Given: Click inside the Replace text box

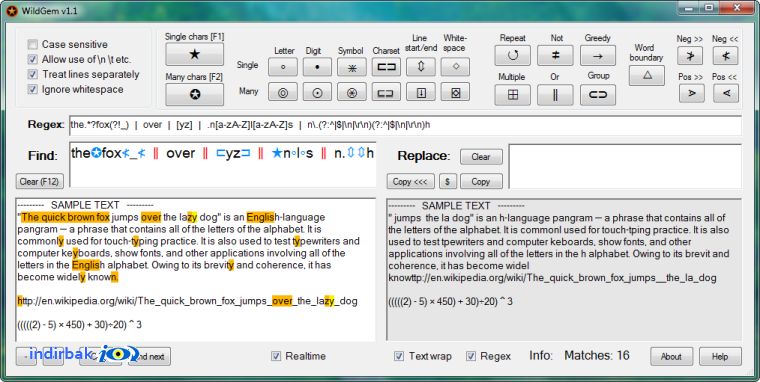Looking at the screenshot, I should point(625,166).
